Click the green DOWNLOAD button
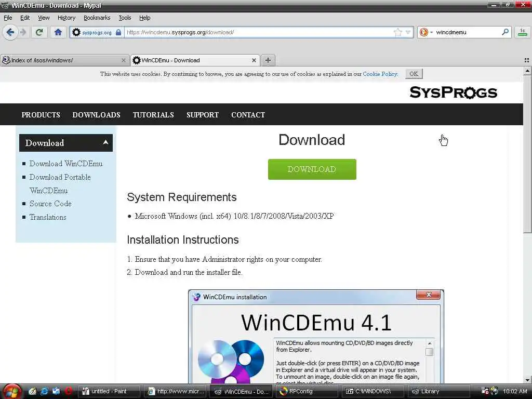532x399 pixels. [x=312, y=169]
